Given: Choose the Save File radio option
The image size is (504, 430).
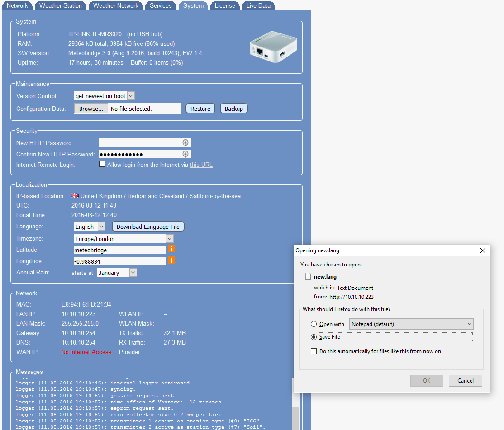Looking at the screenshot, I should tap(314, 337).
